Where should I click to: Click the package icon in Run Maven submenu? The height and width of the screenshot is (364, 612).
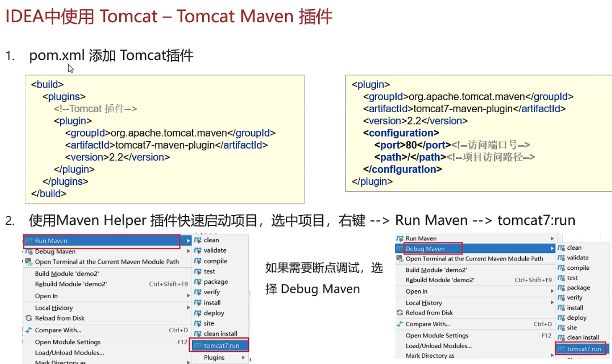[198, 282]
